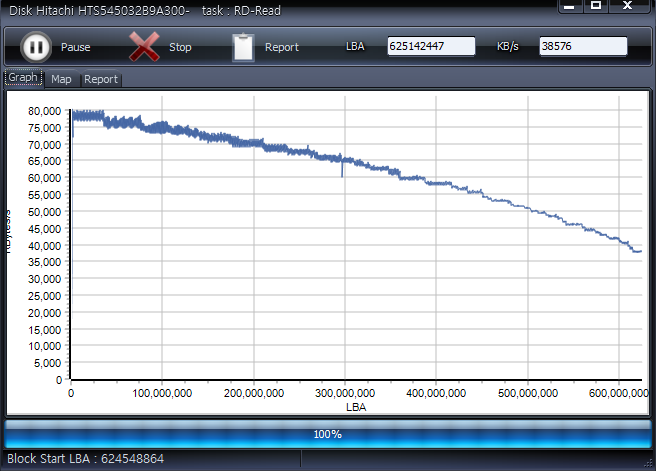Click the 'Block Start LBA : 624548864' status text
Screen dimensions: 656x471
(x=85, y=459)
